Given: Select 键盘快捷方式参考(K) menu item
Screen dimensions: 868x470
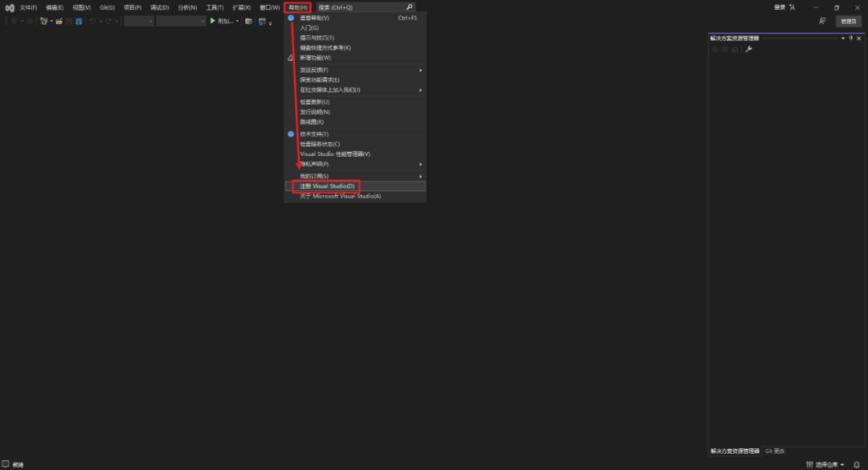Looking at the screenshot, I should click(x=355, y=47).
